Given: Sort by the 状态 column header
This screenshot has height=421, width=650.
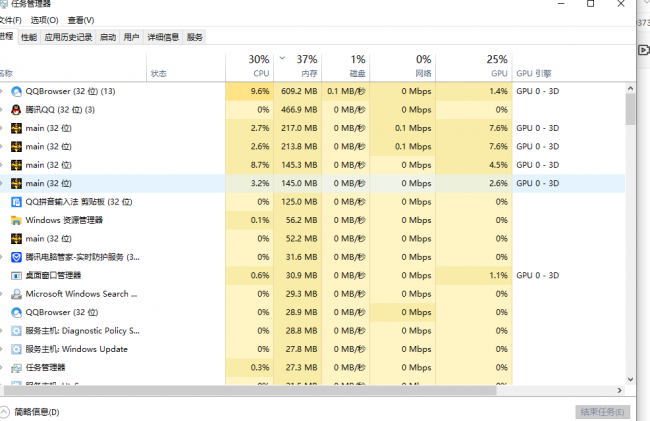Looking at the screenshot, I should tap(186, 67).
